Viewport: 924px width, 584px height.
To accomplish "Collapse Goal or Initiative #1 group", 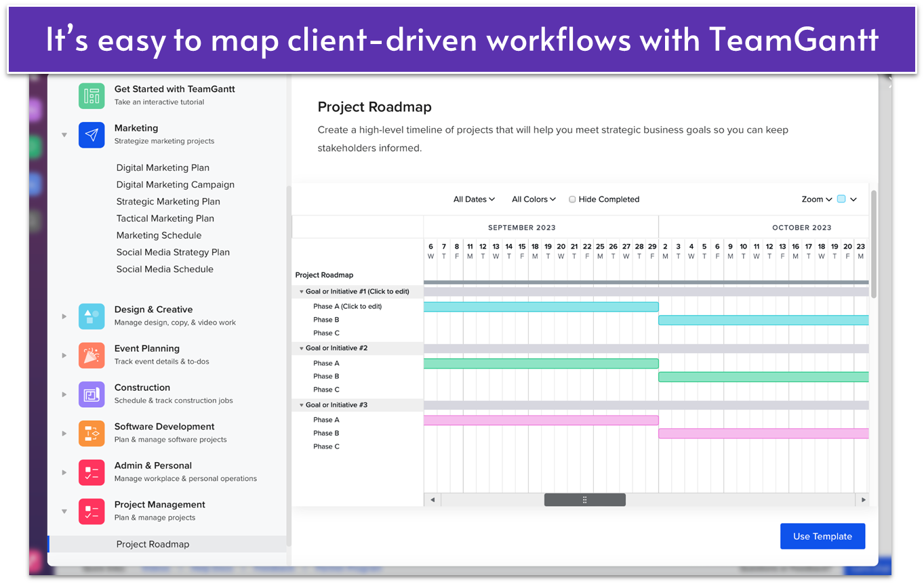I will coord(302,292).
